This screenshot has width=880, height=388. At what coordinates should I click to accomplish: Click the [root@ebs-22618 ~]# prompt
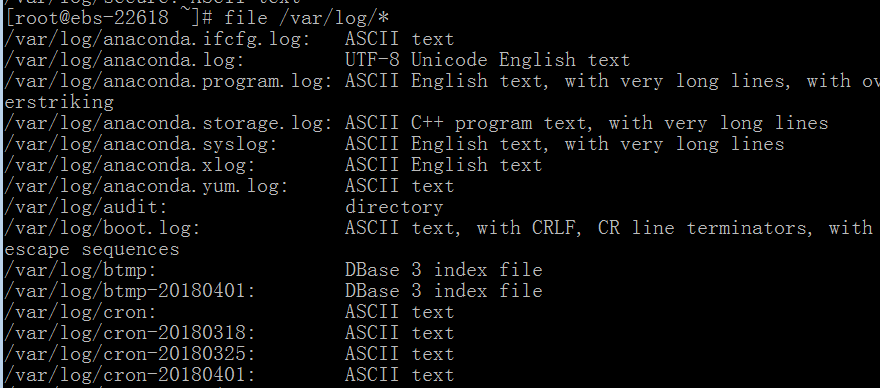(x=108, y=18)
